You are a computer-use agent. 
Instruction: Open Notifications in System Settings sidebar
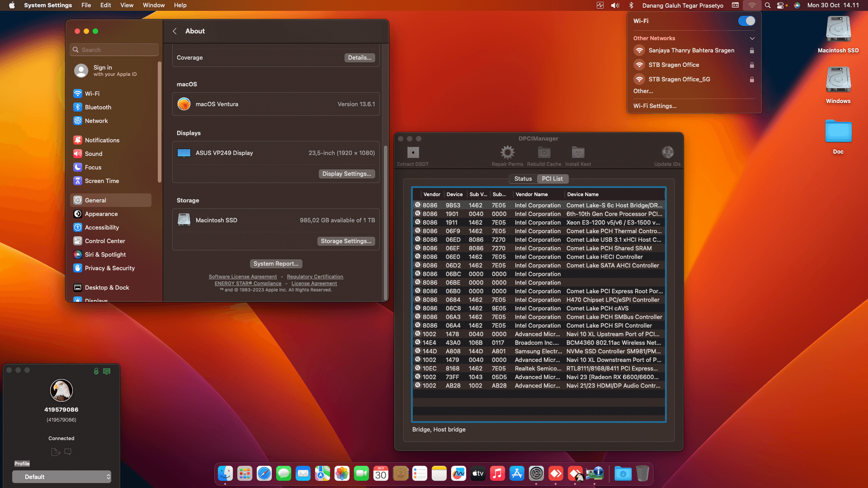pyautogui.click(x=111, y=140)
